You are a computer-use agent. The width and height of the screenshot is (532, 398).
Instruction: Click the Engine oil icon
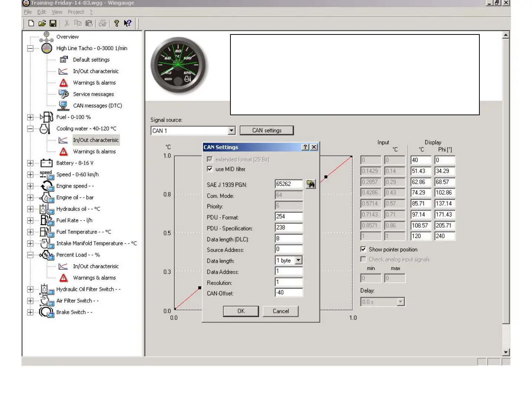click(x=47, y=198)
